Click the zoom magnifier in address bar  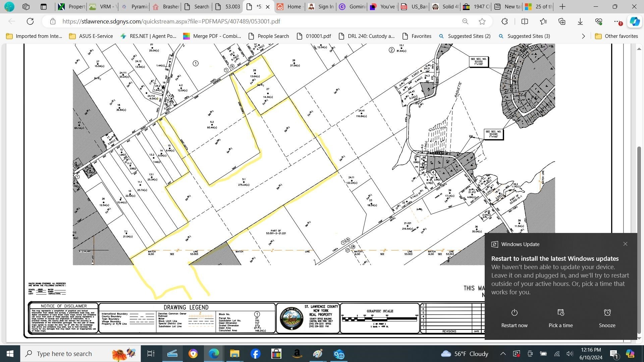(465, 21)
